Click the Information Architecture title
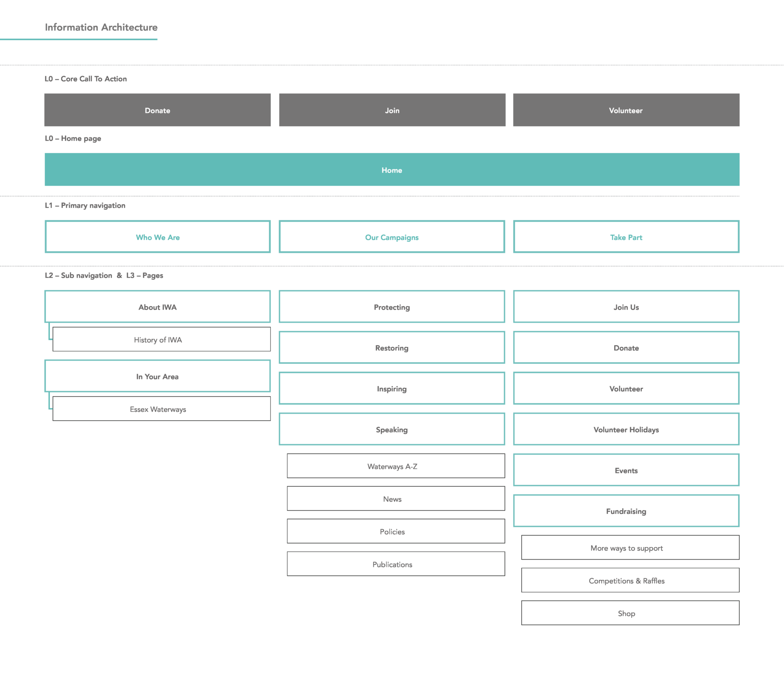784x680 pixels. tap(101, 27)
